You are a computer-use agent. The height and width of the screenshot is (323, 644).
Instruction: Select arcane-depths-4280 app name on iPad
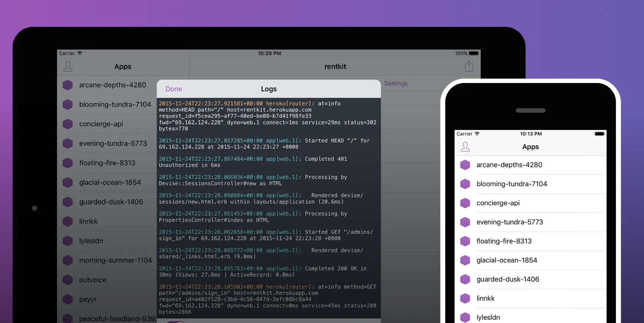click(113, 85)
